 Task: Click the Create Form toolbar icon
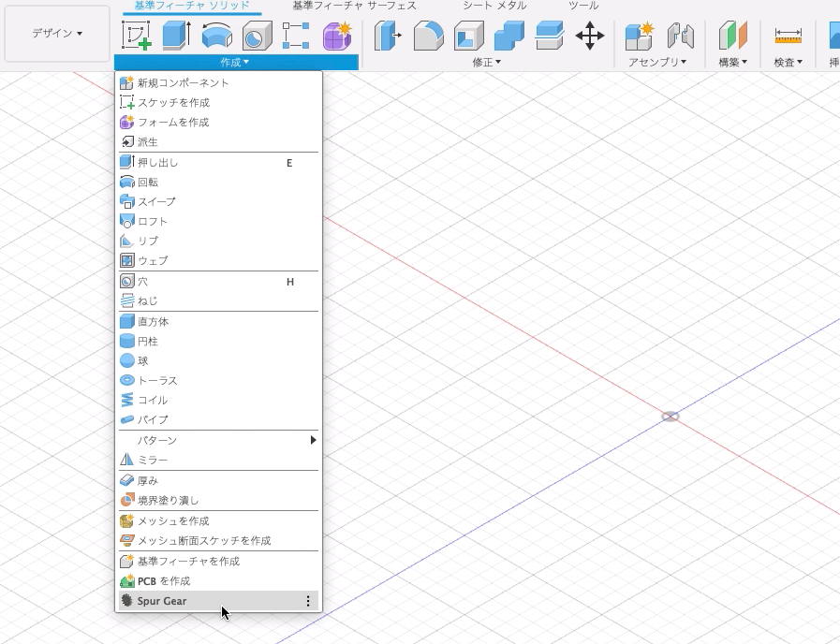(337, 36)
